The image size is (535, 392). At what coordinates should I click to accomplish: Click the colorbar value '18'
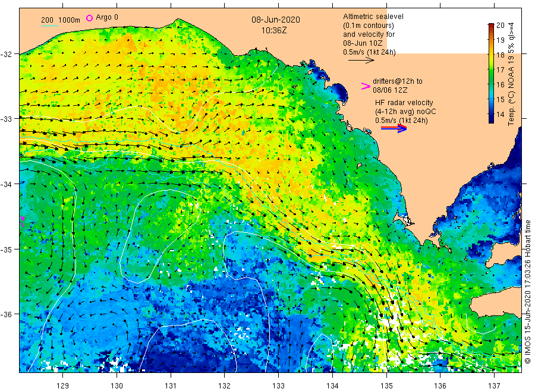pos(500,55)
